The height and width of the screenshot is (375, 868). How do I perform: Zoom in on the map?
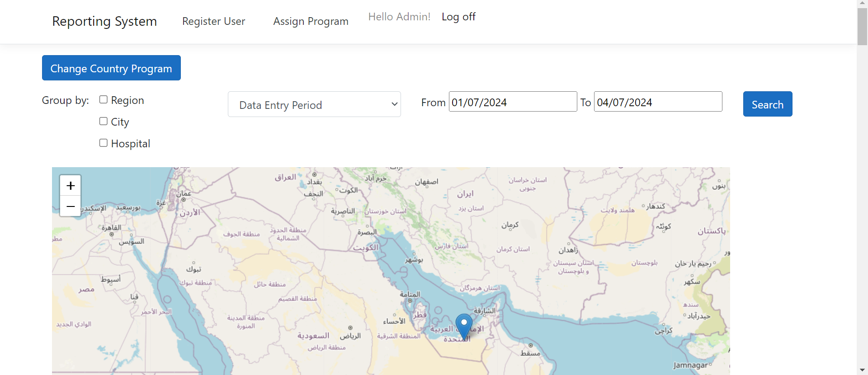pos(71,186)
